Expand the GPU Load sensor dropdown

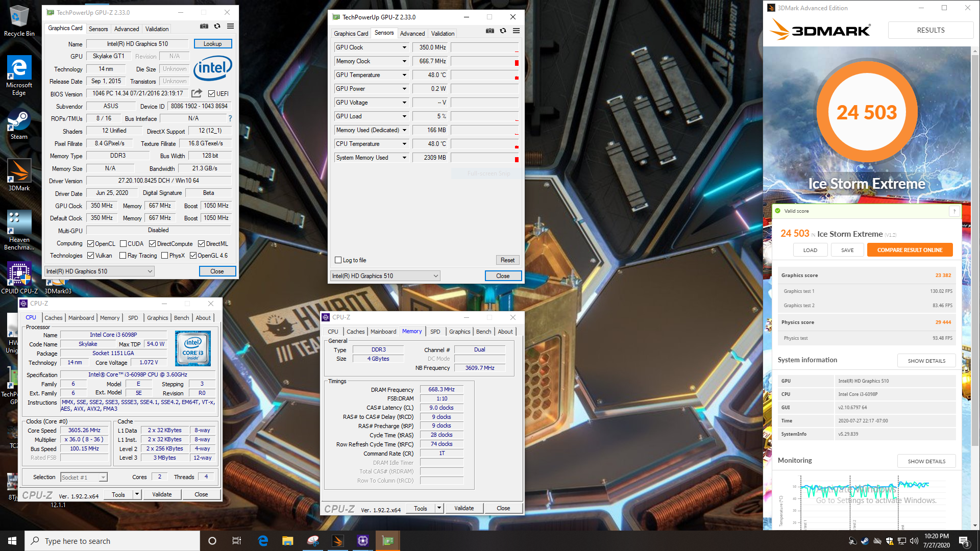[x=404, y=116]
